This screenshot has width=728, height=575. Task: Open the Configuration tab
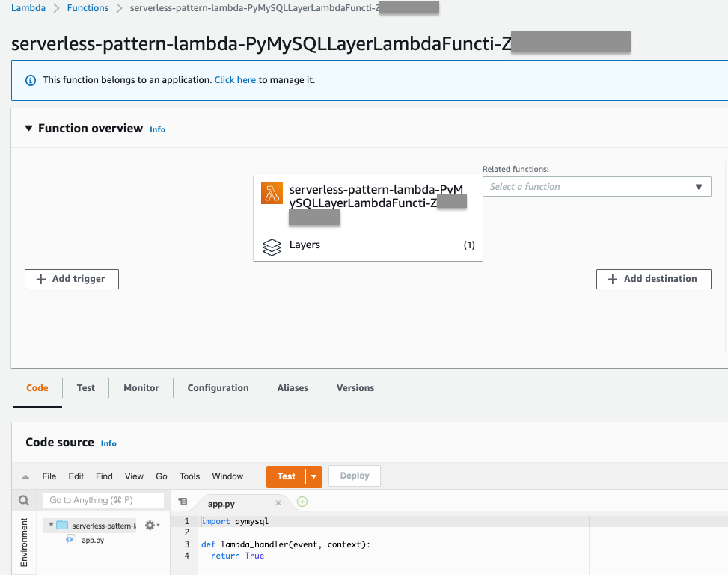[x=218, y=388]
